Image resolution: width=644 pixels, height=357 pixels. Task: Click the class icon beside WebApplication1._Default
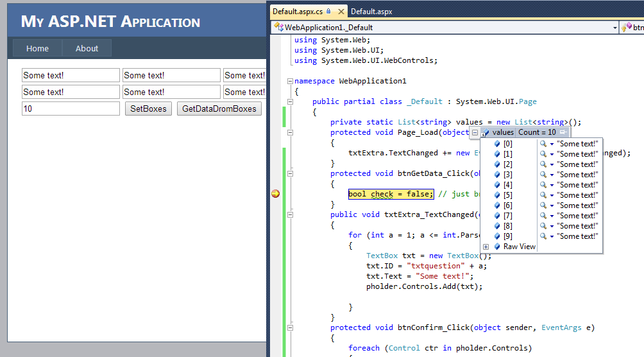[279, 27]
